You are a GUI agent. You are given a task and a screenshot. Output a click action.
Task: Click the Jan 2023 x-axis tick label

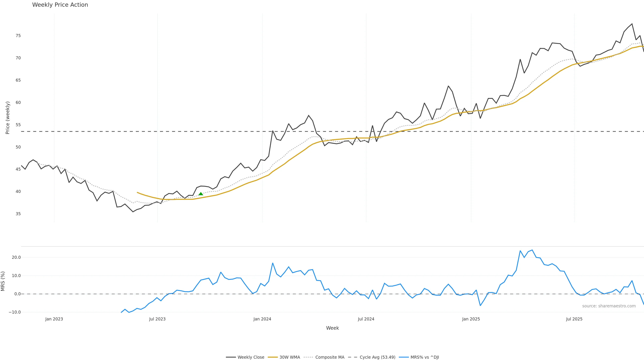(54, 319)
